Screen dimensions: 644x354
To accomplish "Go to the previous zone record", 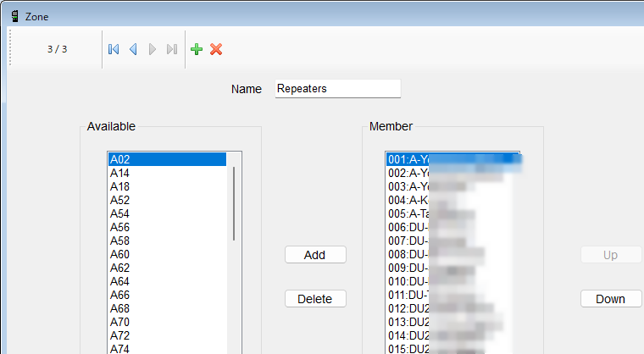I will click(133, 50).
